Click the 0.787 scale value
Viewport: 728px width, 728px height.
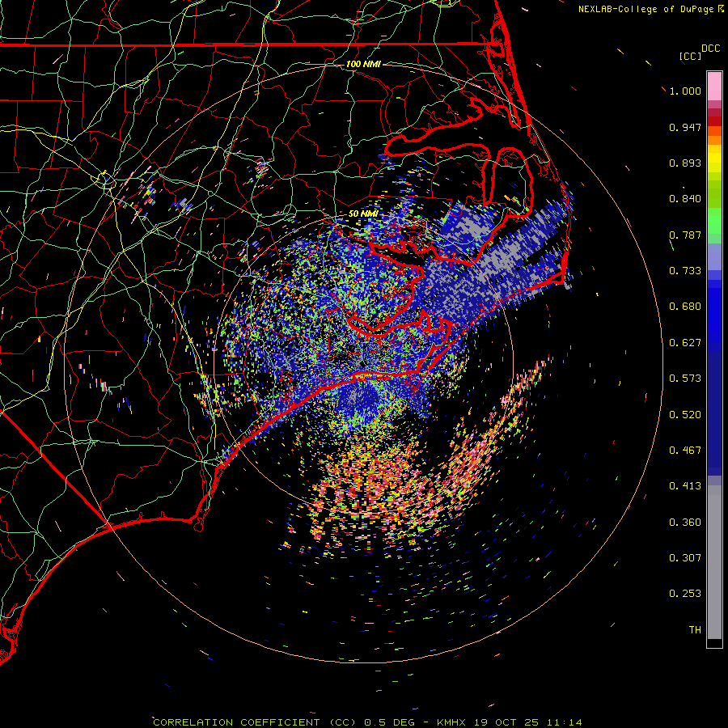tap(685, 235)
